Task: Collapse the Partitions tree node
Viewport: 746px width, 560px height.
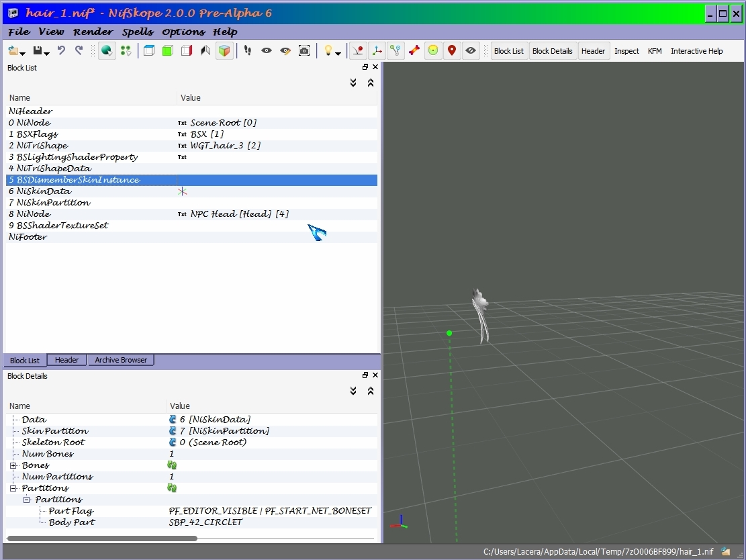Action: point(13,488)
